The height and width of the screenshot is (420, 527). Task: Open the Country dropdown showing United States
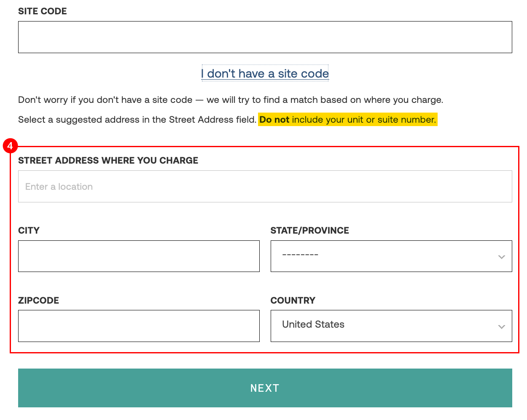(x=391, y=326)
